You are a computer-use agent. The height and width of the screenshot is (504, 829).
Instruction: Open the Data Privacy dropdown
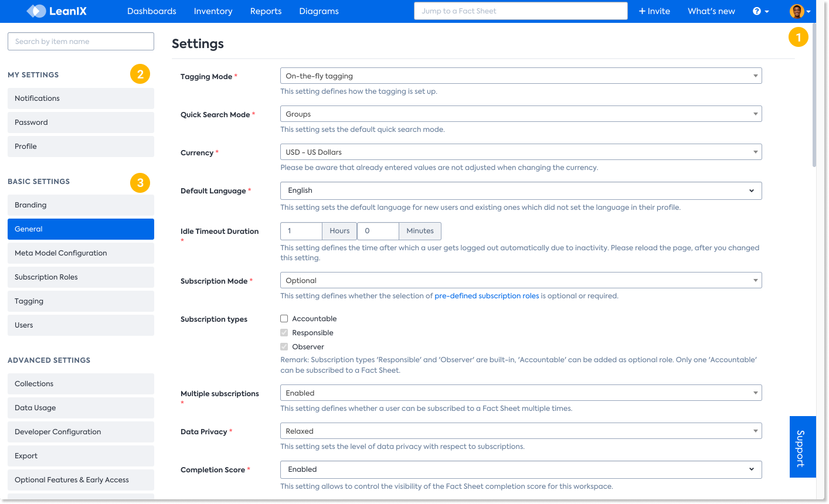(521, 431)
